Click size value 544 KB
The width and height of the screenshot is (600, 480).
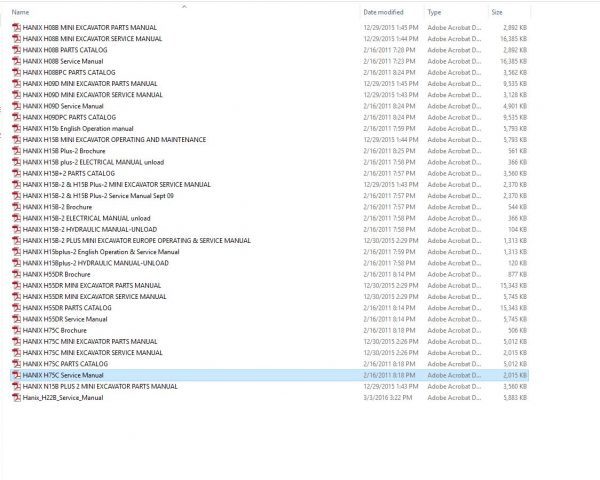517,207
